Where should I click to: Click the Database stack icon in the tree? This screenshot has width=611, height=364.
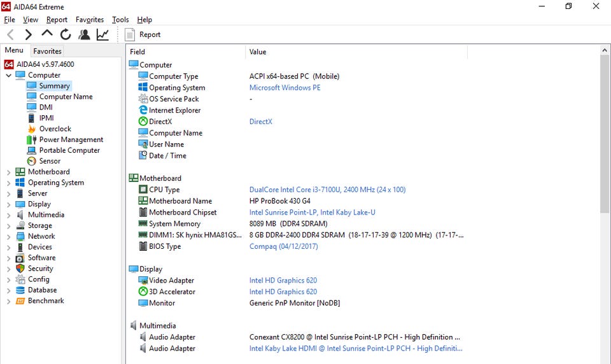click(x=20, y=290)
